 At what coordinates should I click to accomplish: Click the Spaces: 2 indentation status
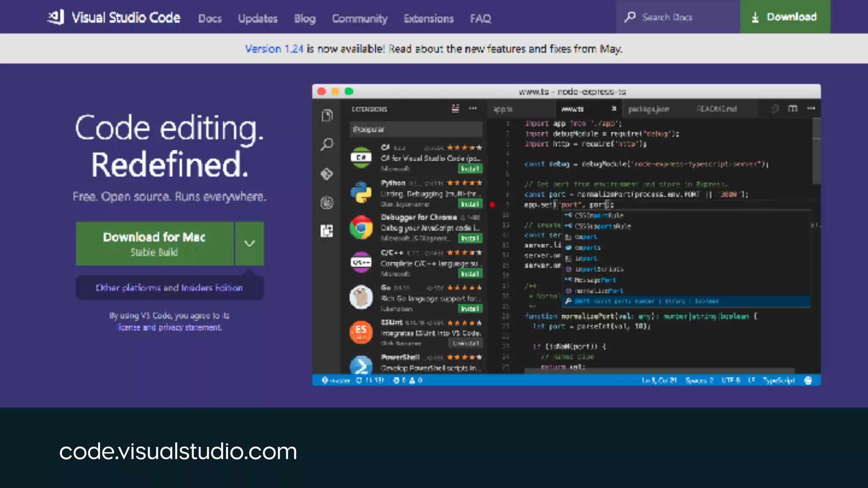pos(699,380)
